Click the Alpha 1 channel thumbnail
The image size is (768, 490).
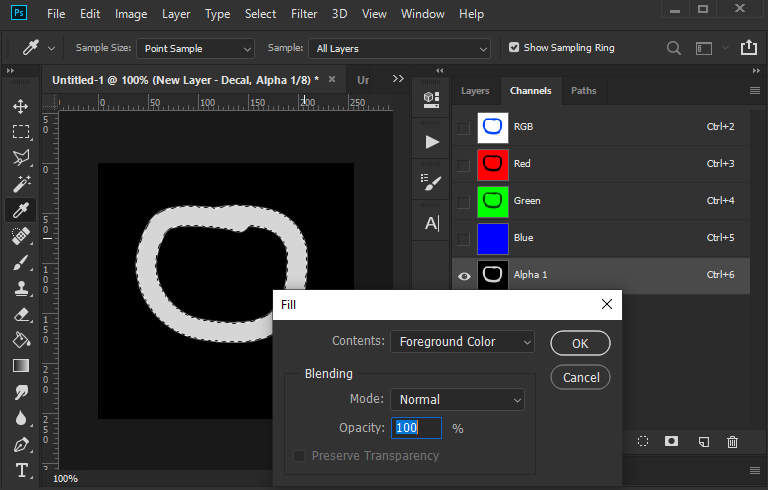[x=493, y=275]
